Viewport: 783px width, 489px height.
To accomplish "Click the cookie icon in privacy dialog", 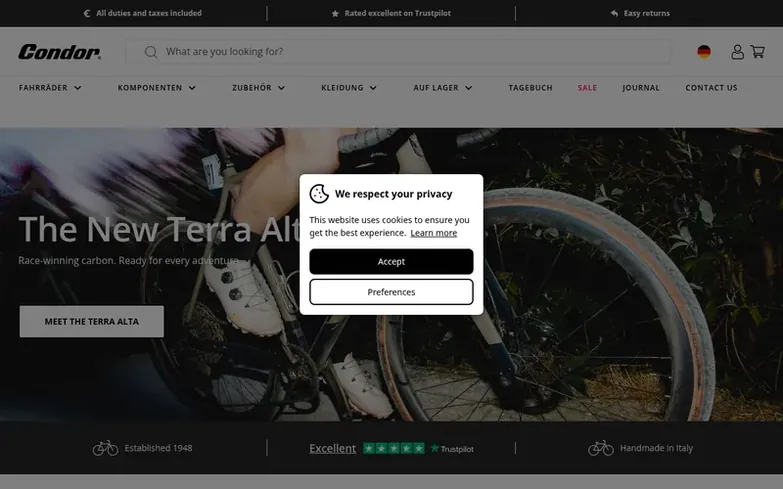I will 319,194.
